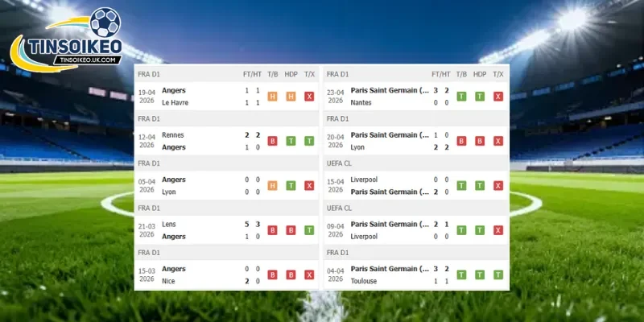Click T/X badge X in Angers–Nice row
This screenshot has height=322, width=644.
tap(309, 275)
